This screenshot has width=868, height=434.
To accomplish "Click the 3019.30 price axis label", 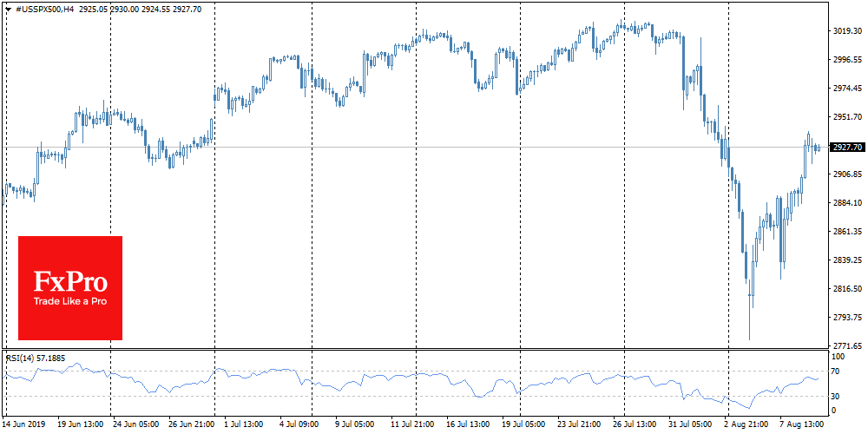I will (x=846, y=31).
